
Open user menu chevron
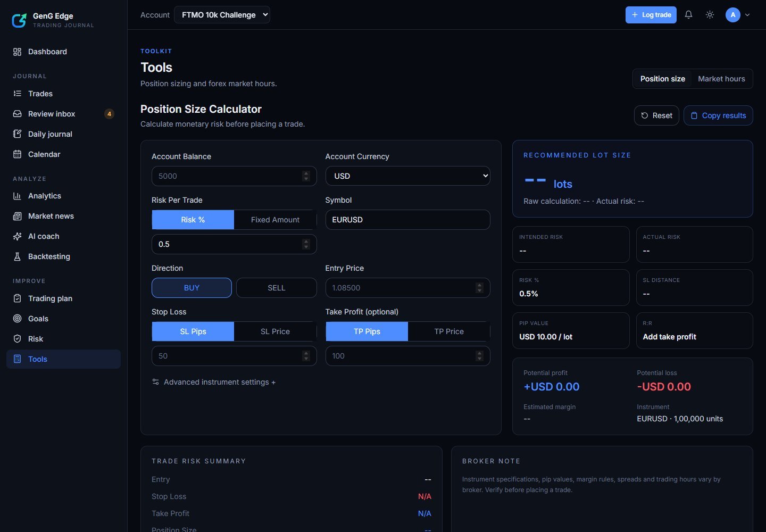[747, 15]
